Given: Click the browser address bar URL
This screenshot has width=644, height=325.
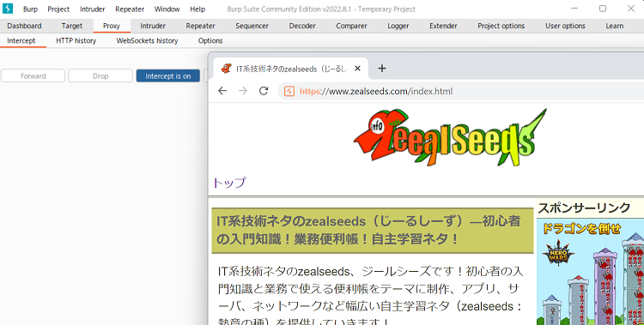Looking at the screenshot, I should (376, 91).
